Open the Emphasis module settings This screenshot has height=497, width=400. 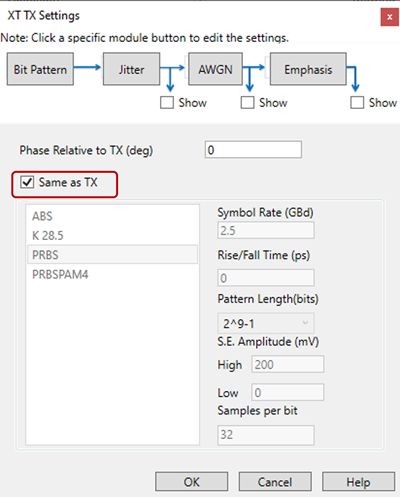pos(308,69)
